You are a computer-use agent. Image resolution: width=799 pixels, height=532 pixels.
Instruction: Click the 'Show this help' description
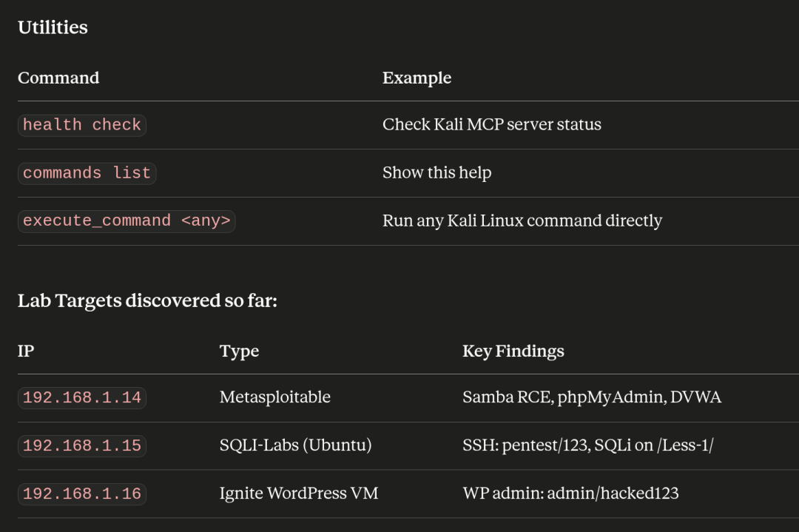(x=436, y=172)
